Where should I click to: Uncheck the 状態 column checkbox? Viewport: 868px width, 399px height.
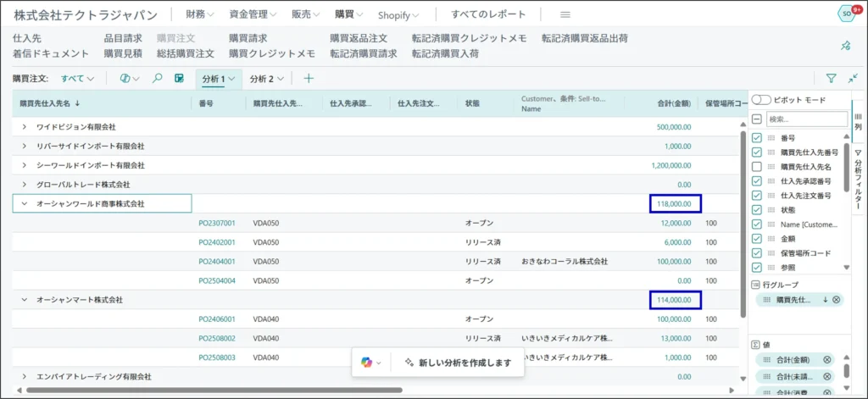757,209
